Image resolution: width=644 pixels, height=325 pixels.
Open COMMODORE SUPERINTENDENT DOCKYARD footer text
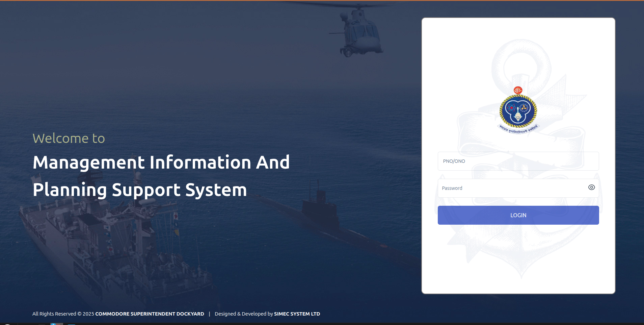click(x=150, y=314)
